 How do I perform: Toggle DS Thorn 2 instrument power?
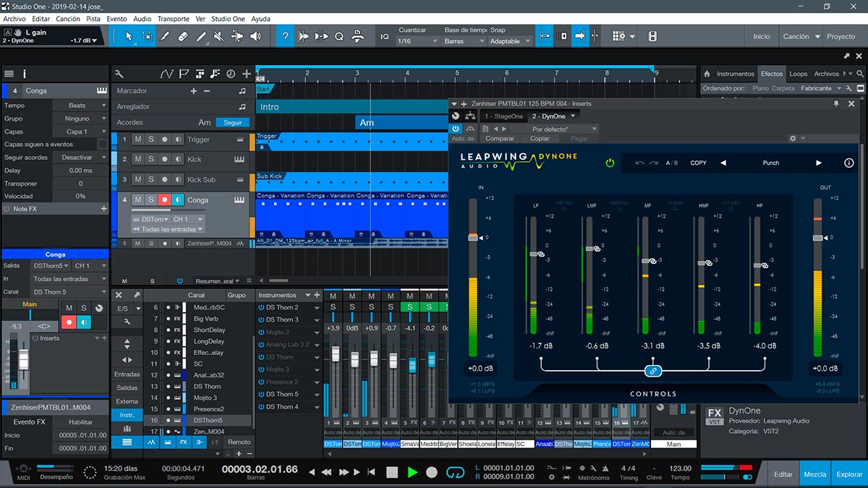click(x=261, y=307)
